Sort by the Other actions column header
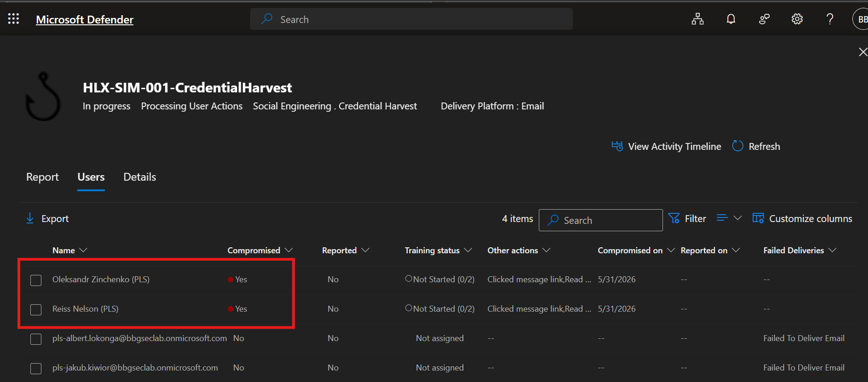Image resolution: width=868 pixels, height=382 pixels. pos(519,251)
